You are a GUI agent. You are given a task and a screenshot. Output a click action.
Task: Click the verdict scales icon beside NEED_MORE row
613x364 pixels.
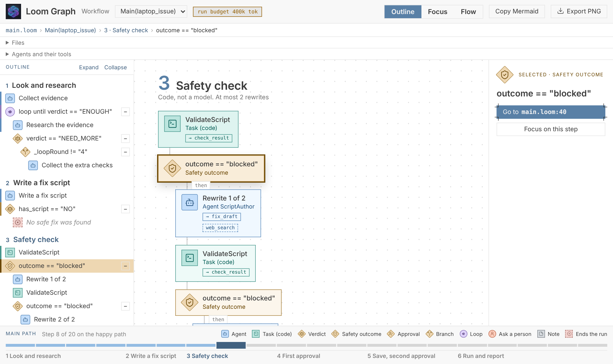click(x=18, y=139)
